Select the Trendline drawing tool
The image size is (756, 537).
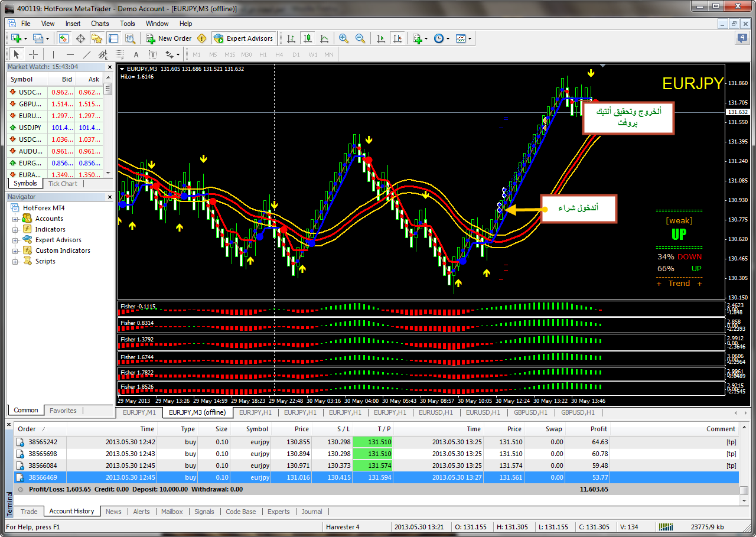click(x=87, y=54)
